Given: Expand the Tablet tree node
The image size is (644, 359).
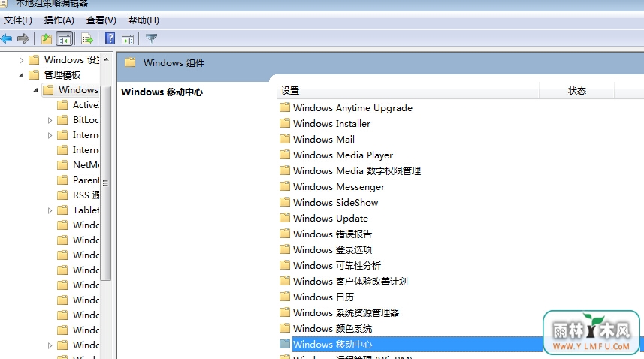Looking at the screenshot, I should 50,210.
